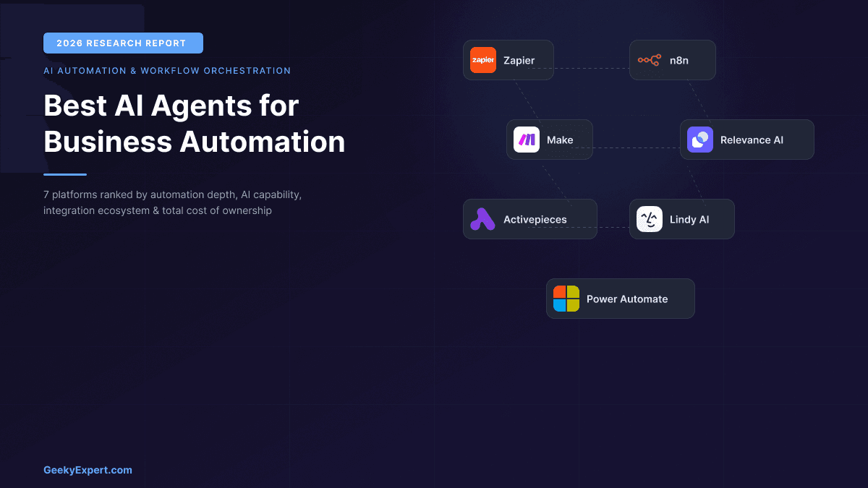Click the 7 platforms ranked description text

pyautogui.click(x=172, y=203)
